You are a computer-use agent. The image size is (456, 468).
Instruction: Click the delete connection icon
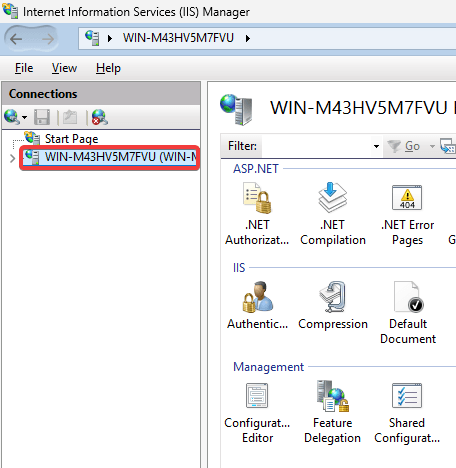tap(99, 117)
